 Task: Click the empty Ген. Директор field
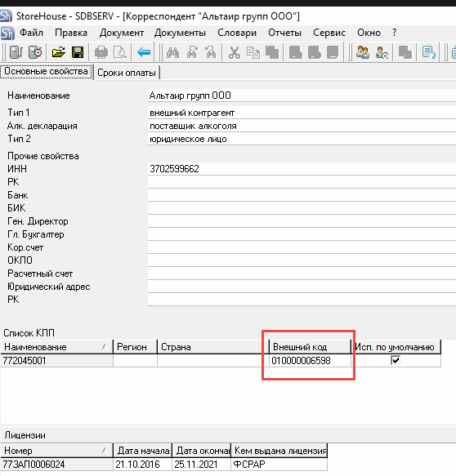[x=302, y=221]
